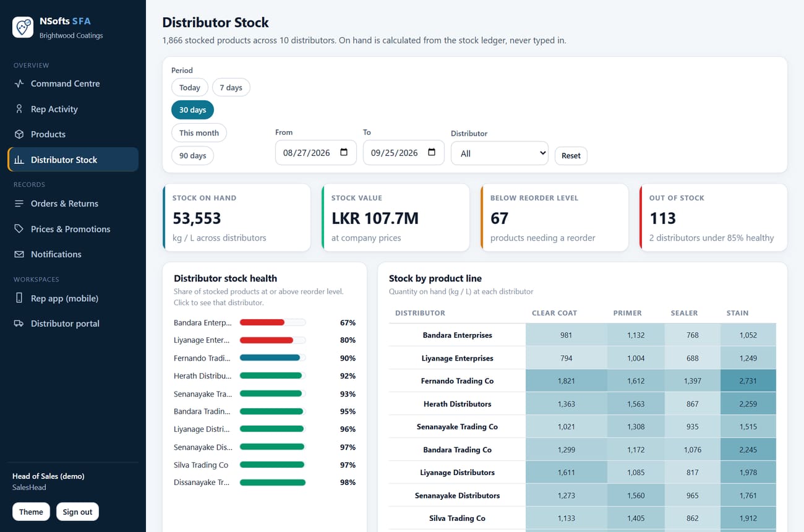This screenshot has width=804, height=532.
Task: Open the To date calendar picker
Action: click(432, 153)
